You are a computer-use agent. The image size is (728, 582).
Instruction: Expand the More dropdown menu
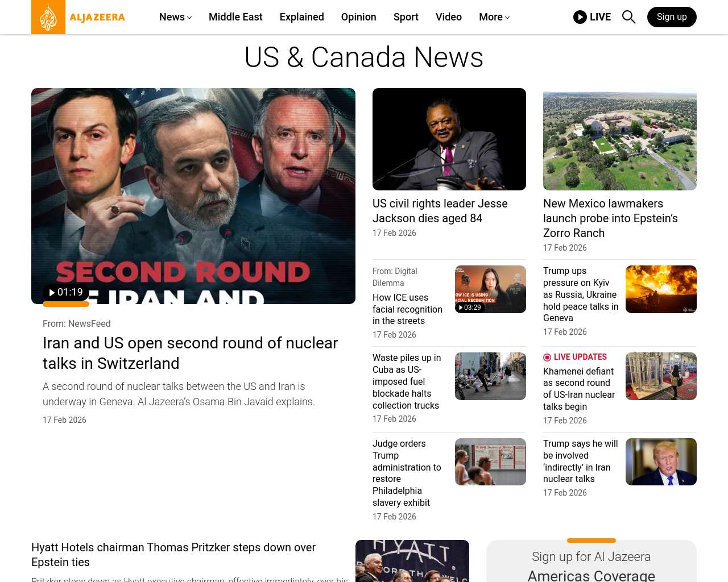pyautogui.click(x=494, y=17)
